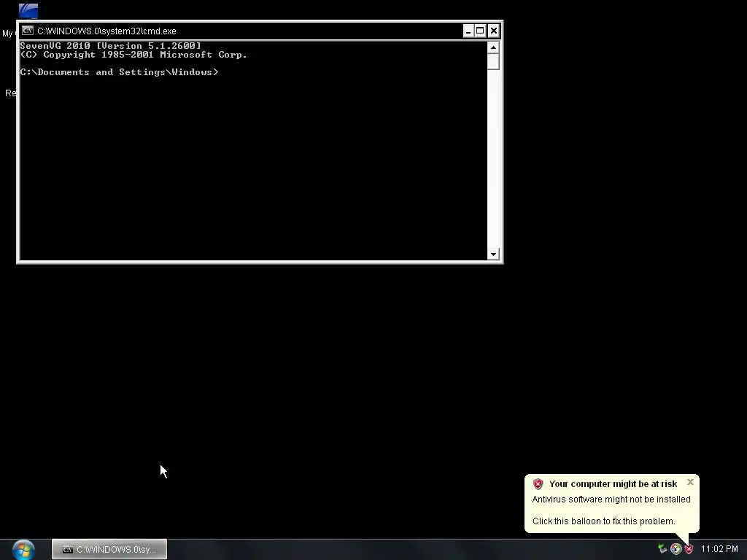This screenshot has height=560, width=747.
Task: Click 'Antivirus software might not be installed' text
Action: (x=611, y=499)
